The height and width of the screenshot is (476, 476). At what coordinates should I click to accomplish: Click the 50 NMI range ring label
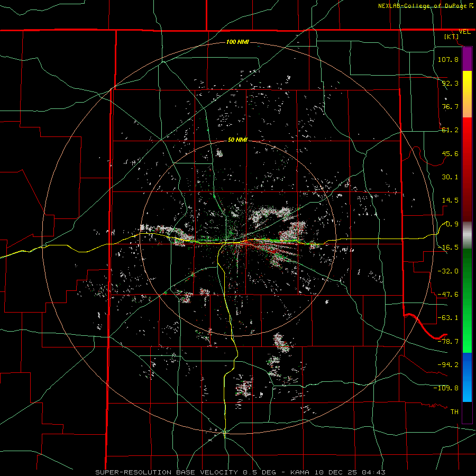pos(237,140)
